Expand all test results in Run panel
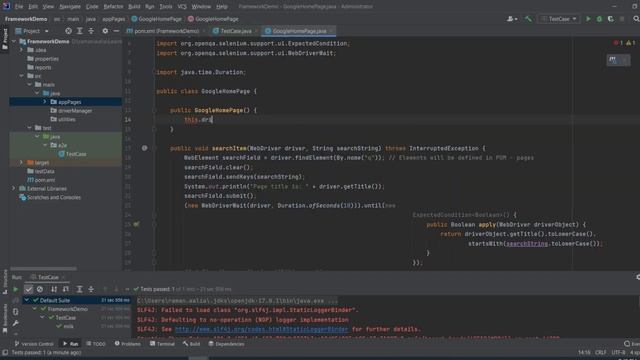 (80, 289)
